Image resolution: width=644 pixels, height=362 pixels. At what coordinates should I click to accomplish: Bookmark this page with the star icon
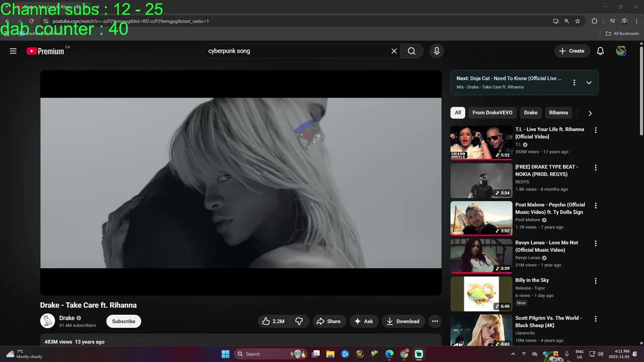point(578,21)
